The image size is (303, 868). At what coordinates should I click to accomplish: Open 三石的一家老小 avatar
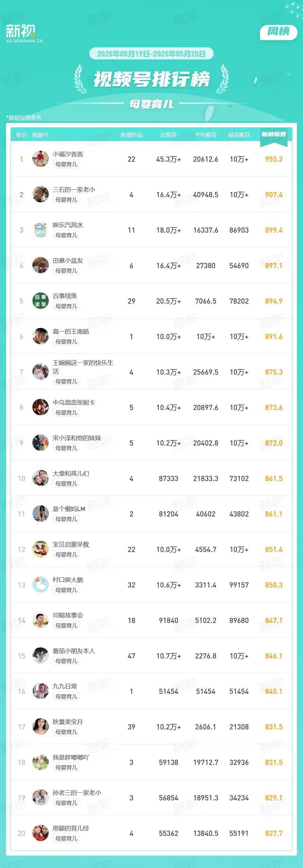(40, 194)
